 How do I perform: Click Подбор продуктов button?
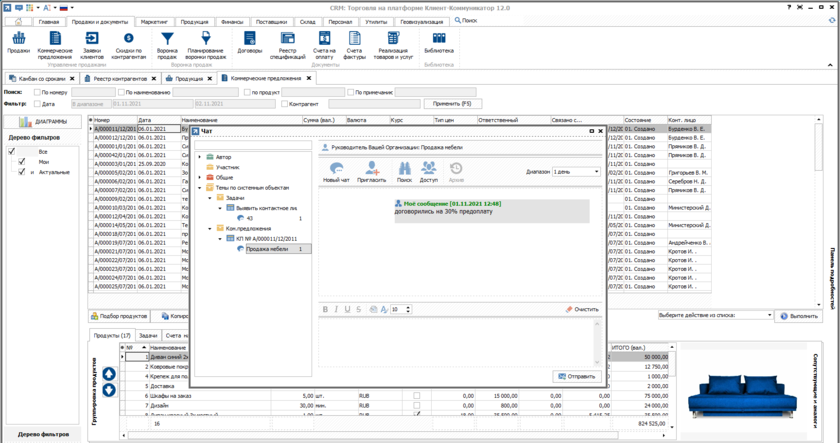pos(119,316)
